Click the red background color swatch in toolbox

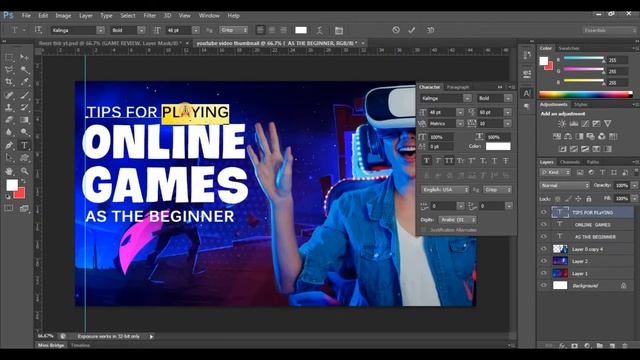[19, 193]
